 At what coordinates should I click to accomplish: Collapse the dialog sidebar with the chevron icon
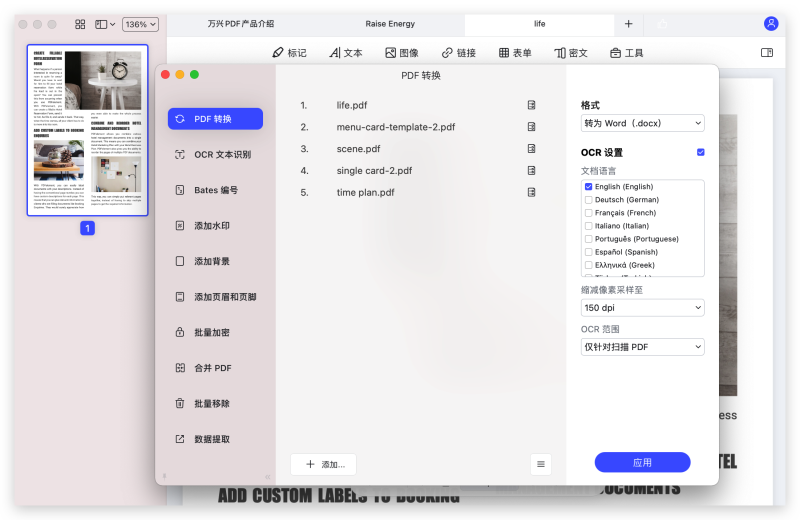(x=268, y=477)
